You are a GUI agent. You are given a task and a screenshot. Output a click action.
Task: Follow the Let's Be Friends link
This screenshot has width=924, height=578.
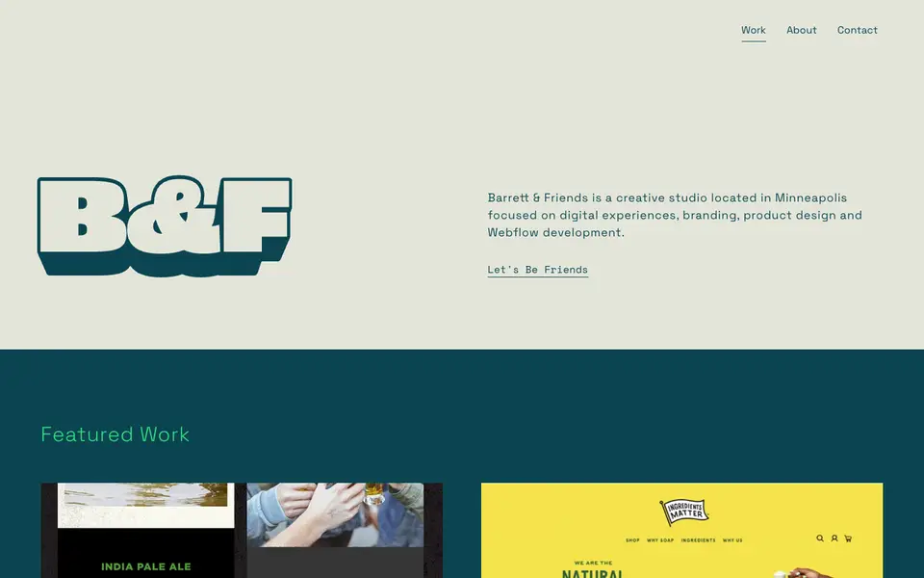click(x=537, y=270)
